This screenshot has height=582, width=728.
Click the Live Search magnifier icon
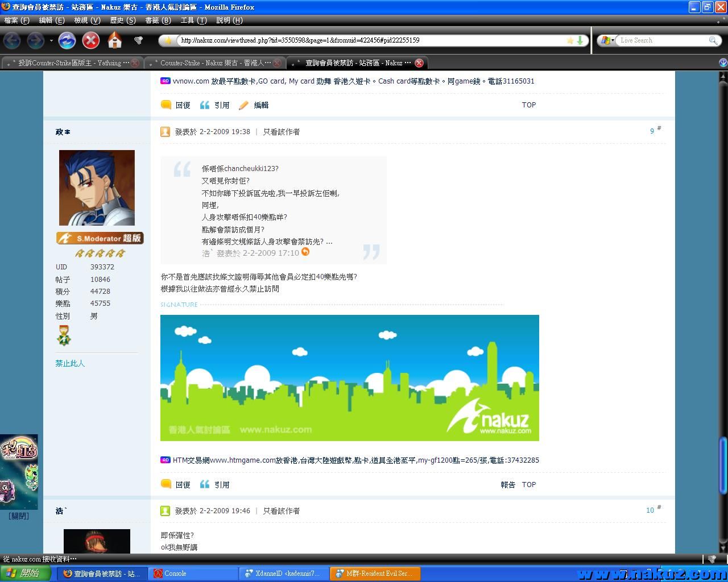tap(713, 40)
